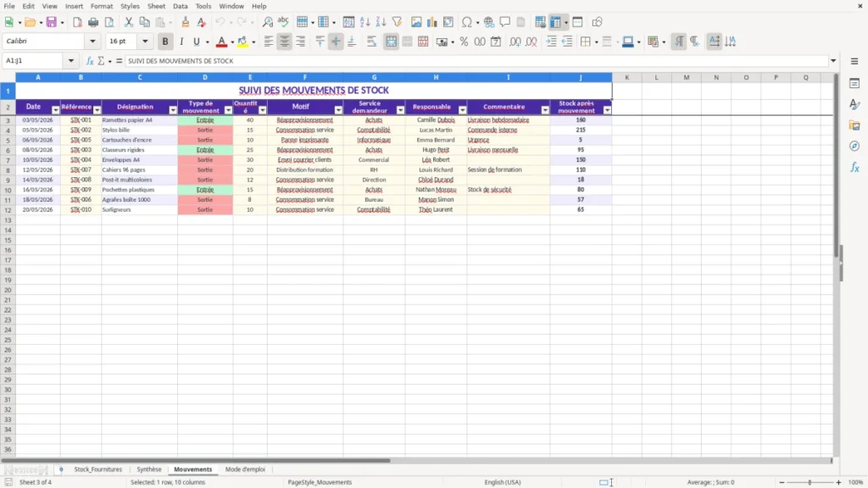Open the Data menu
Viewport: 868px width, 488px height.
click(x=180, y=6)
